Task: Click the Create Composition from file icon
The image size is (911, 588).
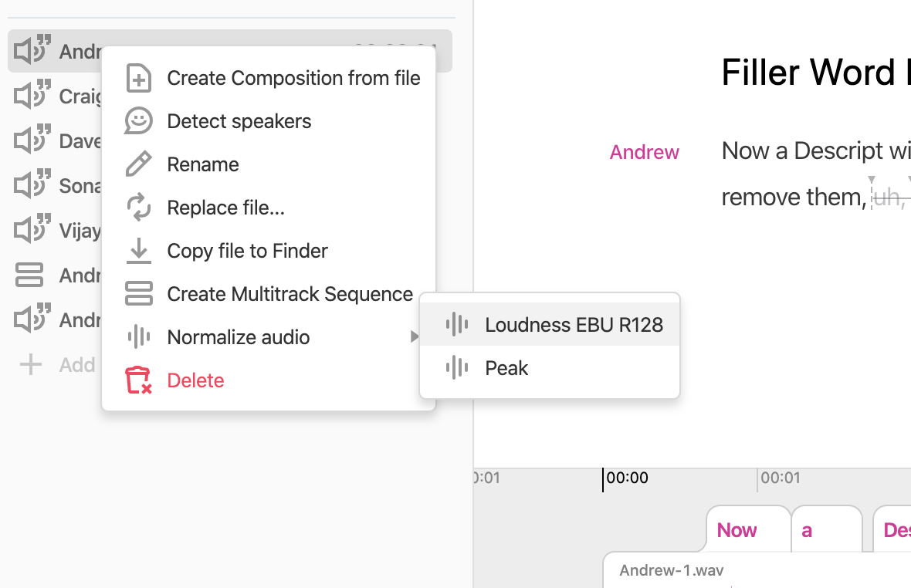Action: (x=138, y=79)
